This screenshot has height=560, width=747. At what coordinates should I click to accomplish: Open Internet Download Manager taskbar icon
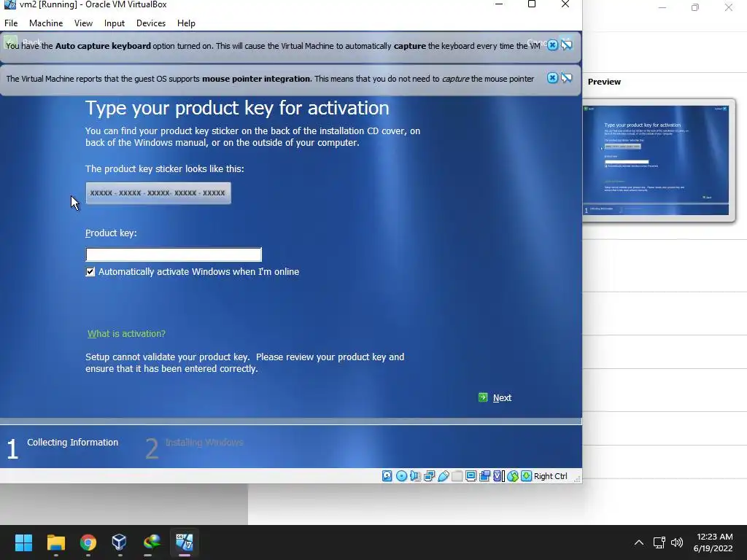(x=152, y=542)
